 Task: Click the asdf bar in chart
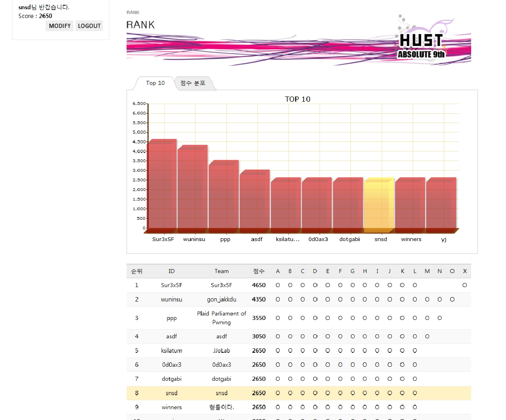254,201
